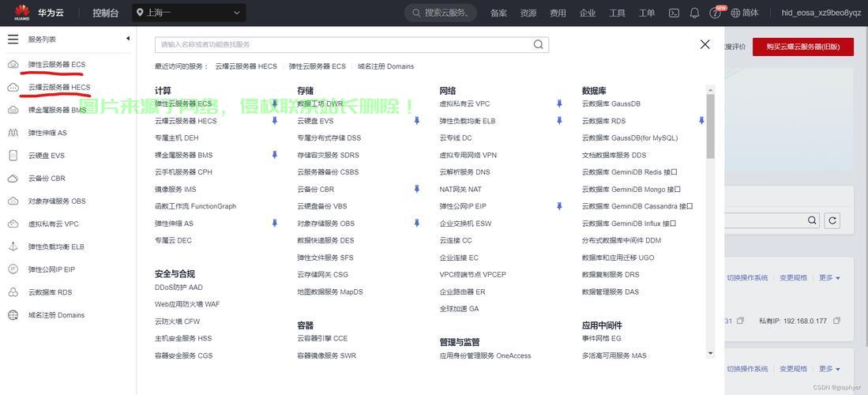Open the notifications bell icon

[x=695, y=13]
